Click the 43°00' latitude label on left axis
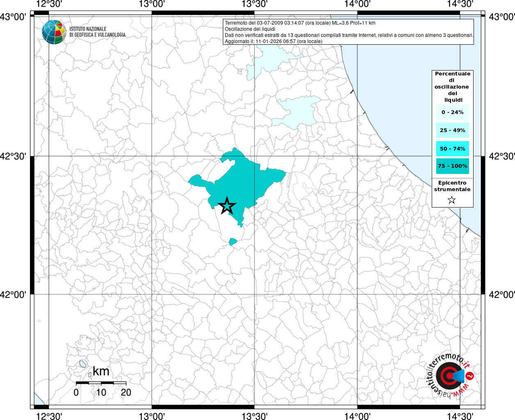The width and height of the screenshot is (515, 420). point(13,17)
